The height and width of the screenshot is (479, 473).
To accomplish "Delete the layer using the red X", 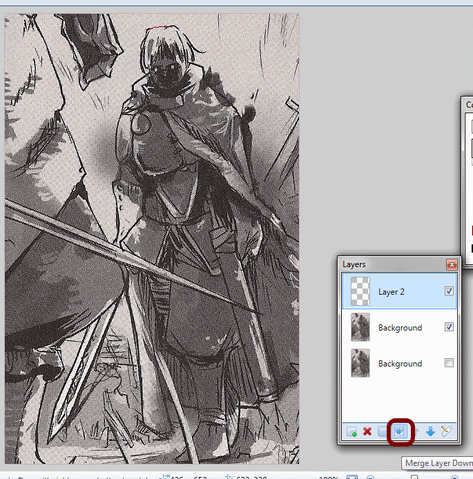I will [x=367, y=432].
